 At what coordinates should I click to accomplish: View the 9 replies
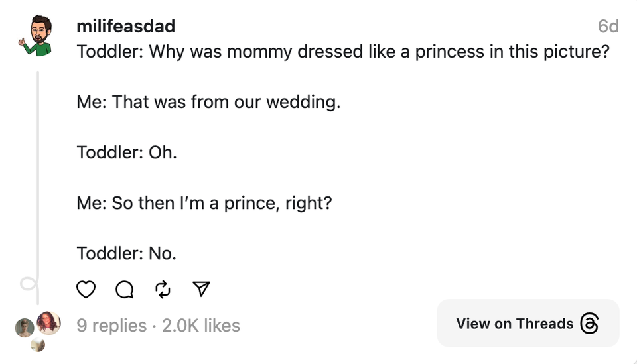pyautogui.click(x=111, y=325)
